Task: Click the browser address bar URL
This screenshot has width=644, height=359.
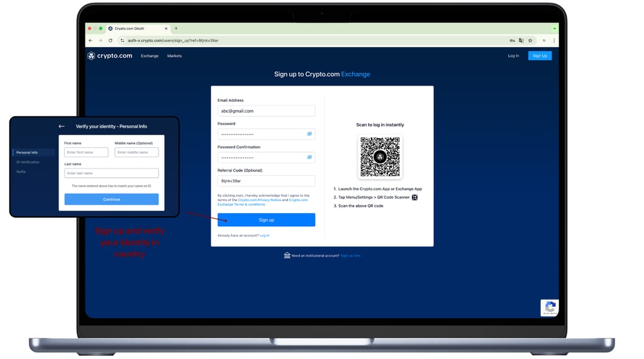Action: [173, 41]
